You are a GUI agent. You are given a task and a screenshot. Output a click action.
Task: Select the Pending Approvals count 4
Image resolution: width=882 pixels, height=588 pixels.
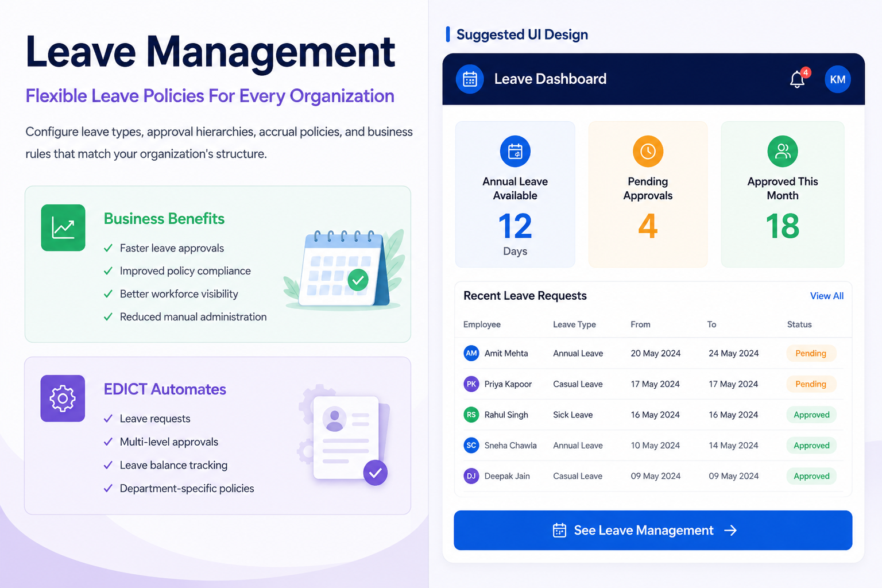(648, 226)
